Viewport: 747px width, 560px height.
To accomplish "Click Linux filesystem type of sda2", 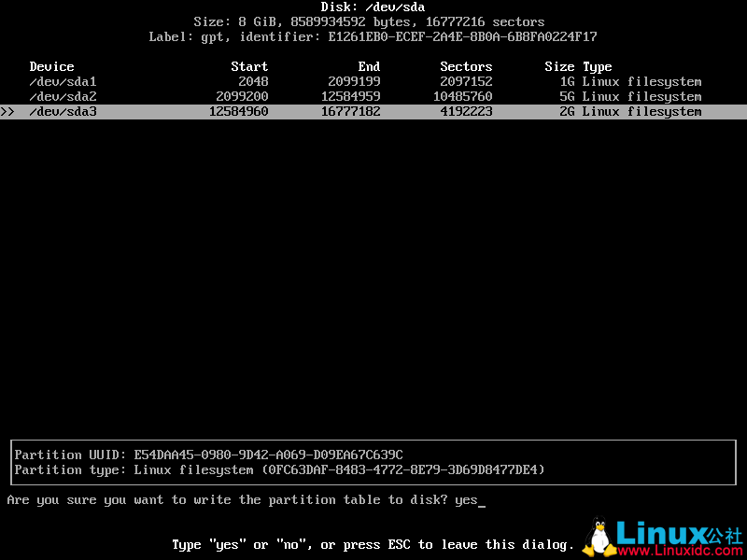I will point(641,97).
